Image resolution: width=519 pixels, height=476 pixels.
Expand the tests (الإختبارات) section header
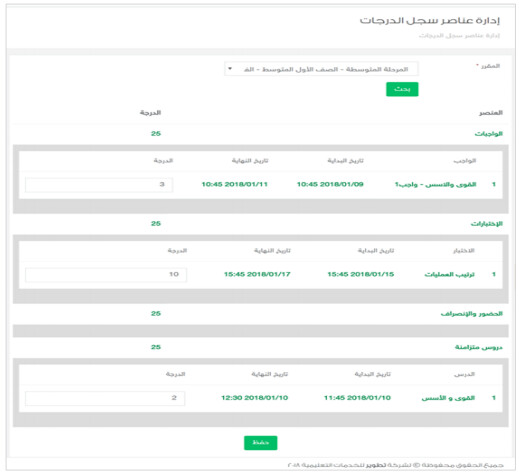(x=486, y=224)
